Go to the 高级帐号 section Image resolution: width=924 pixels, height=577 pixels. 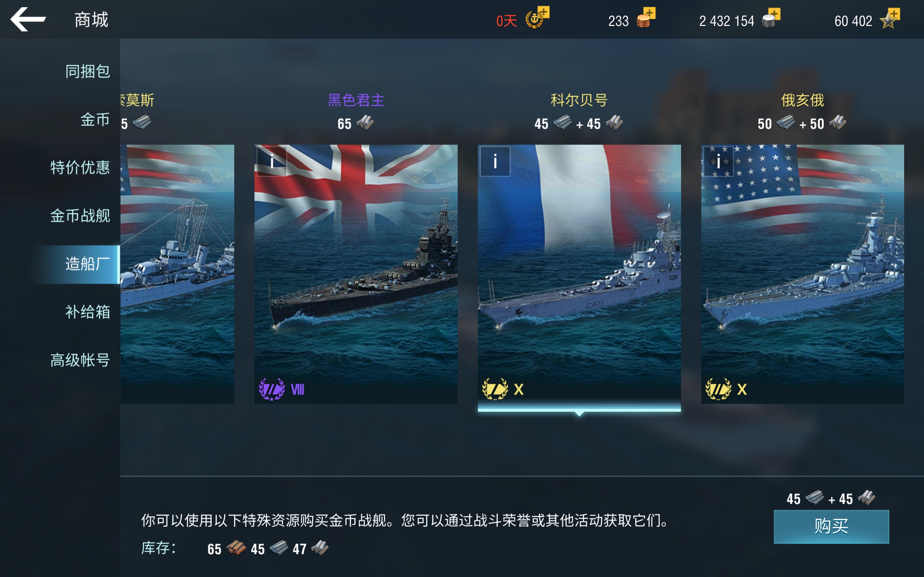point(80,360)
